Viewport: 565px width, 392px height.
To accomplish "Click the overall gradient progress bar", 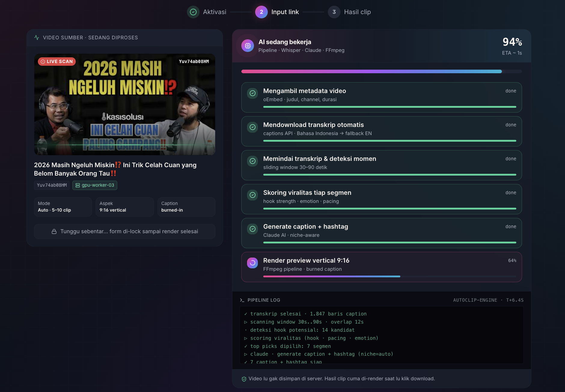I will (382, 71).
